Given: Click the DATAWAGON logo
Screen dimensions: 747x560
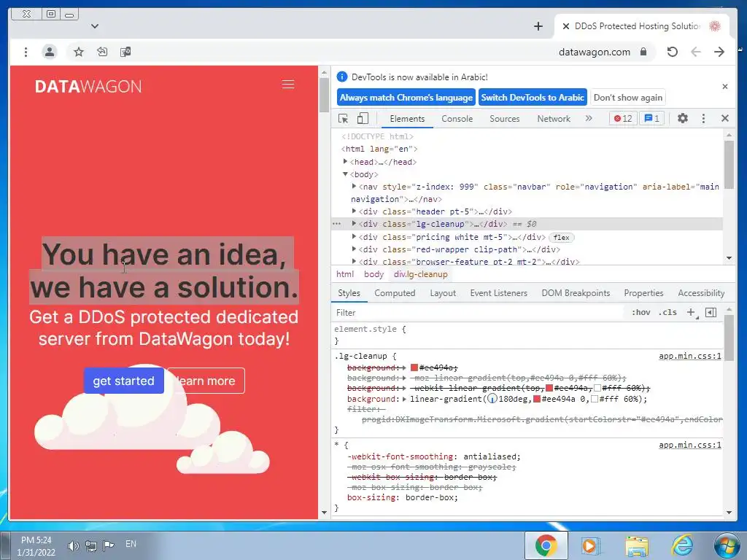Looking at the screenshot, I should (x=88, y=87).
